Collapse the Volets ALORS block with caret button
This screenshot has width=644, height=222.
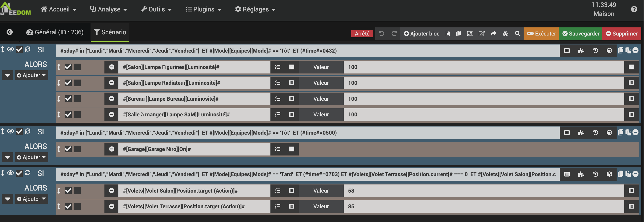7,199
